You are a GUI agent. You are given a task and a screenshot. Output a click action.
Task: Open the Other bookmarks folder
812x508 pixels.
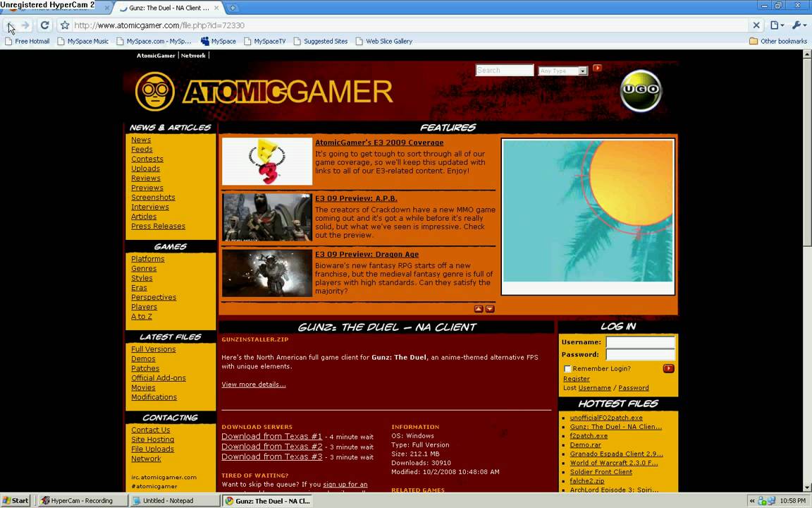pos(778,41)
